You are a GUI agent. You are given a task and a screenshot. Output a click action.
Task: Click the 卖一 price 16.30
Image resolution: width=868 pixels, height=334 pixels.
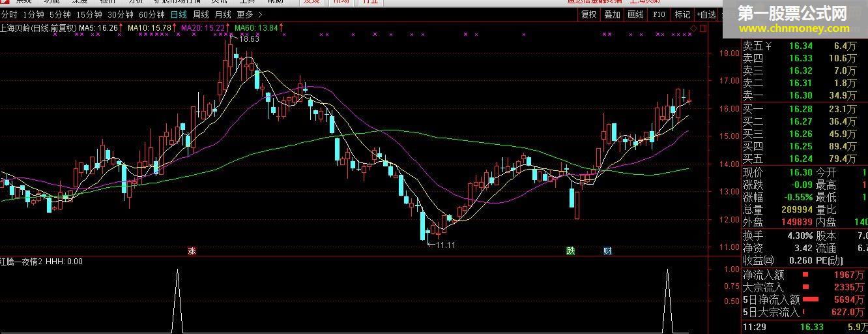(801, 95)
